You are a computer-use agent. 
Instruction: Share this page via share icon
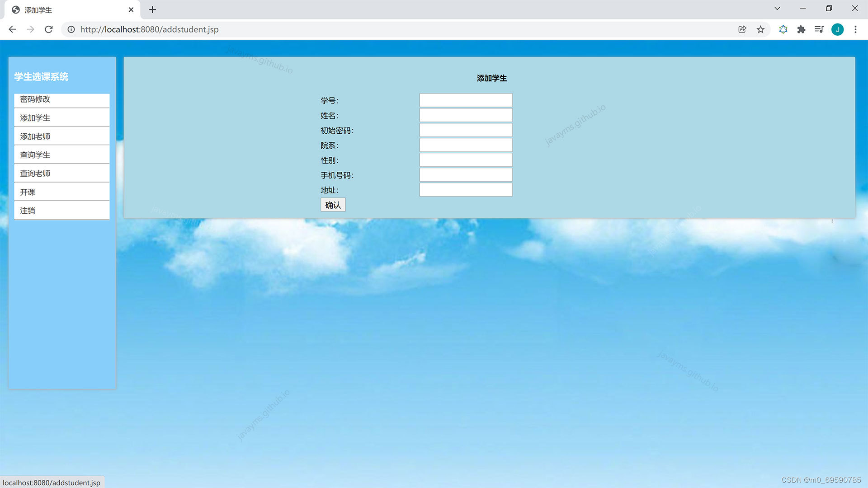[742, 29]
